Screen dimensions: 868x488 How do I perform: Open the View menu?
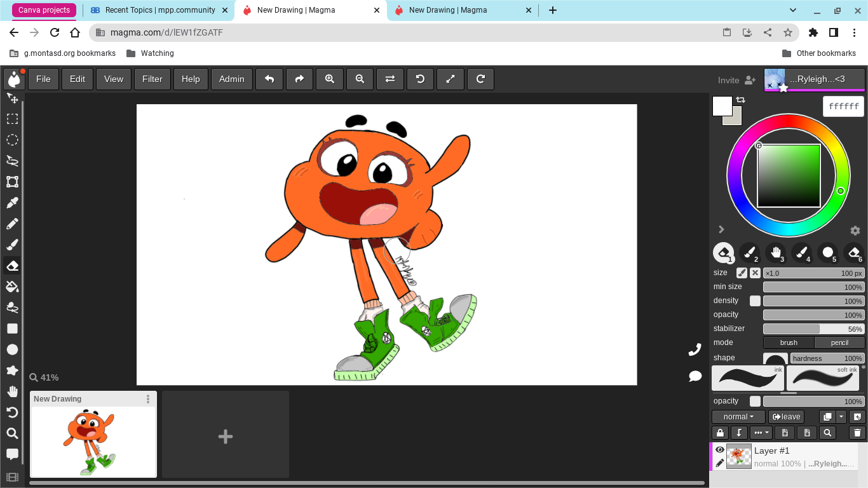click(x=114, y=79)
